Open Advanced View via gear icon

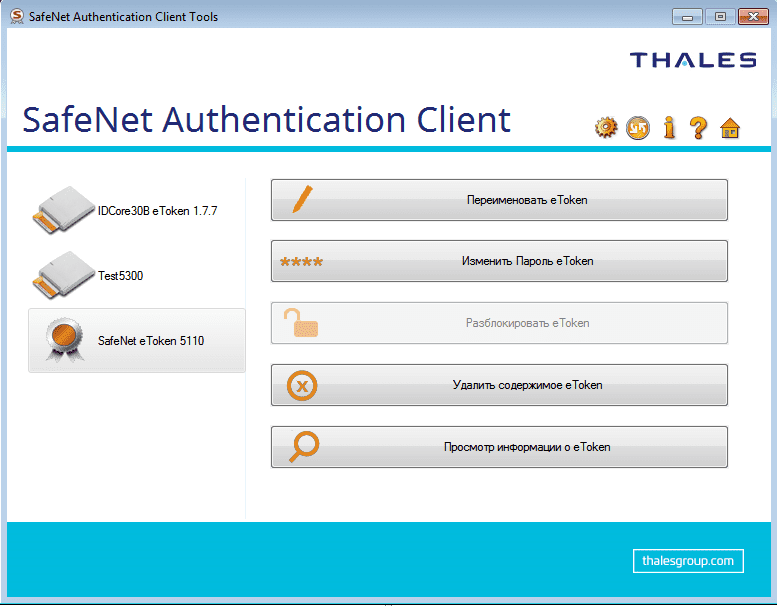click(606, 128)
